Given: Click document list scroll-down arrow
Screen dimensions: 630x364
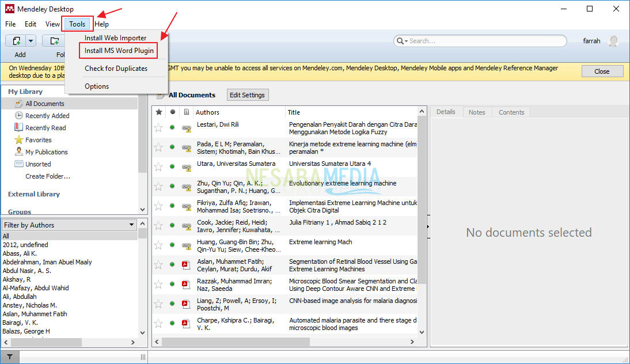Looking at the screenshot, I should [422, 332].
